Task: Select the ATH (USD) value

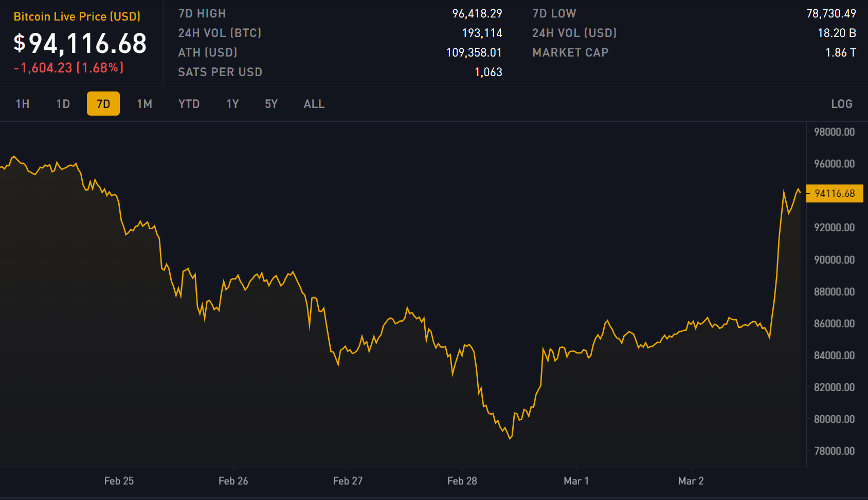Action: point(474,52)
